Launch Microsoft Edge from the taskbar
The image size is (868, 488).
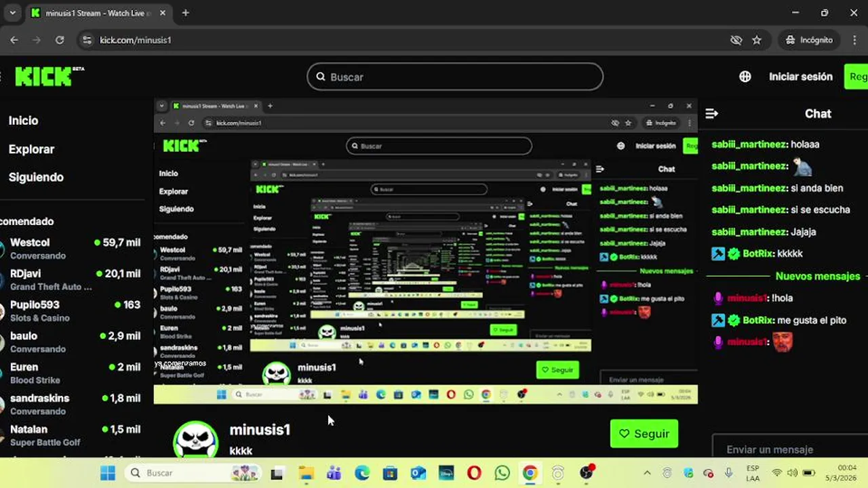tap(362, 473)
